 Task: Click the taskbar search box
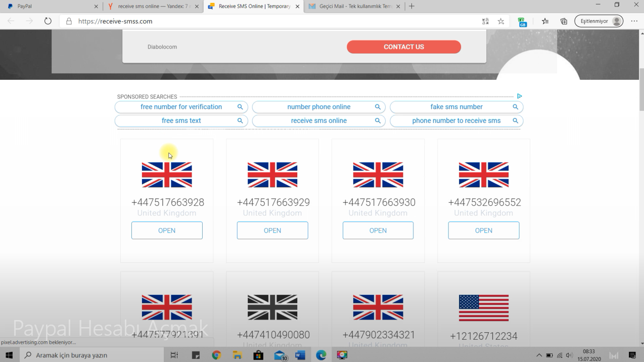coord(91,355)
